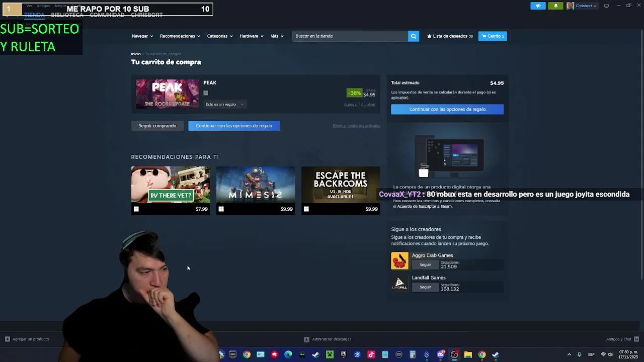Open the Esto es un regalo dropdown

coord(224,105)
